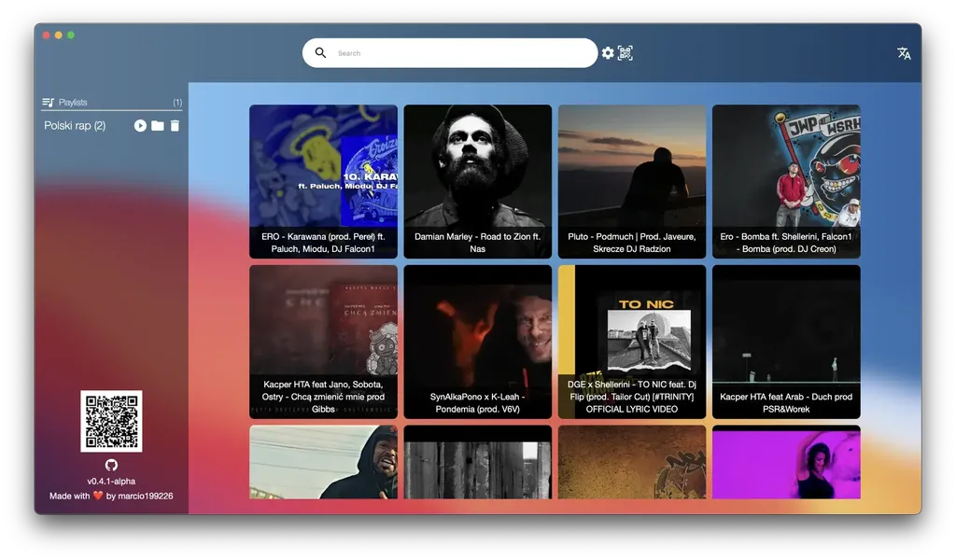Open the v0.4.1-alpha version label
The height and width of the screenshot is (560, 956).
111,481
